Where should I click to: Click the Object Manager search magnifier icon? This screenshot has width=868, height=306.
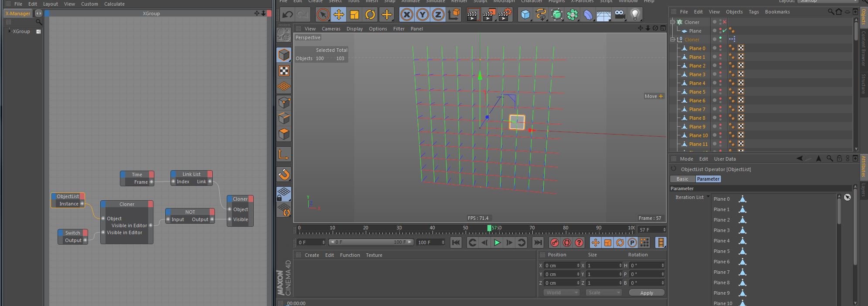[x=831, y=12]
